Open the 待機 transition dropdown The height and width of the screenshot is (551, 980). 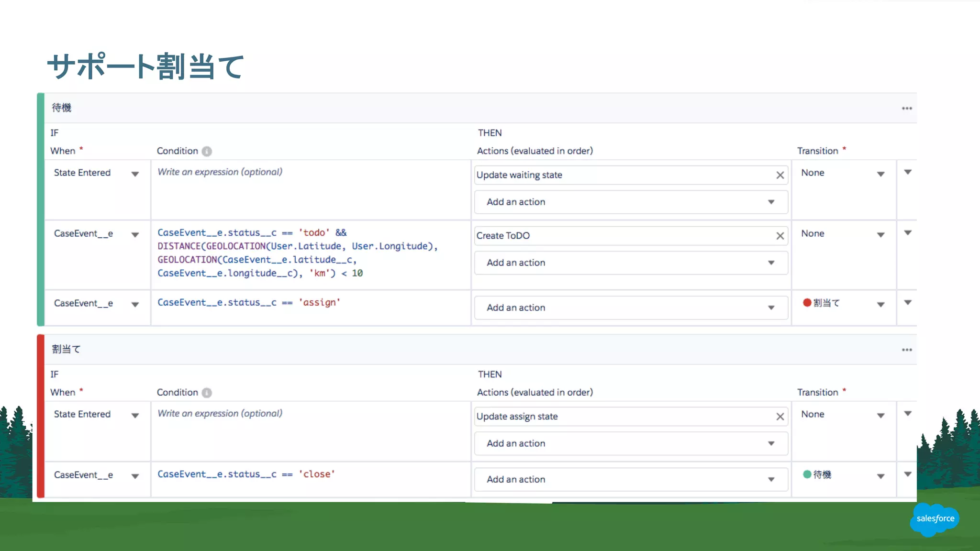click(880, 476)
